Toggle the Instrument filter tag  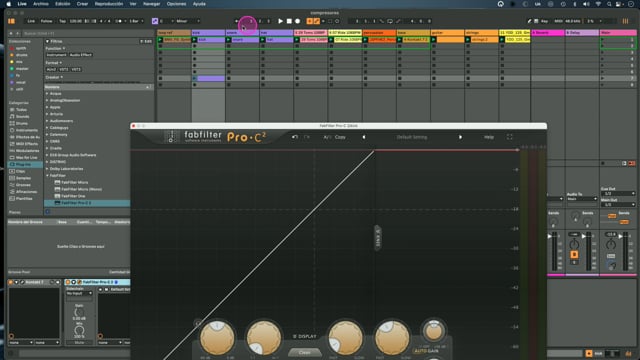[56, 55]
